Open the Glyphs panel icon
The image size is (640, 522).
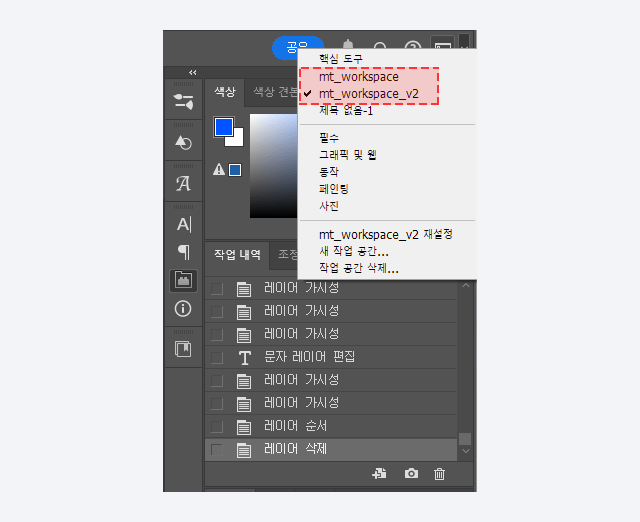click(x=183, y=183)
